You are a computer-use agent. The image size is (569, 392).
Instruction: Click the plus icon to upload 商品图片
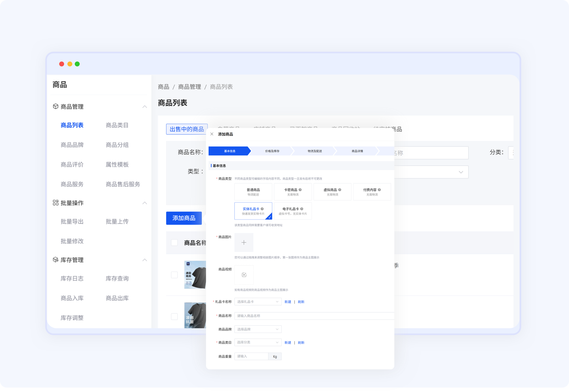click(244, 242)
